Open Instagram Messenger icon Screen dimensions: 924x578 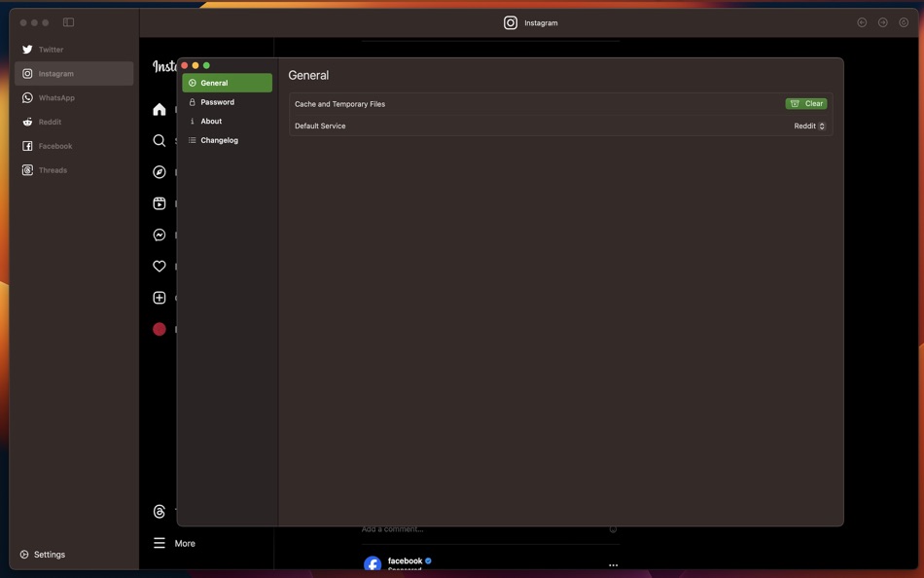(160, 235)
